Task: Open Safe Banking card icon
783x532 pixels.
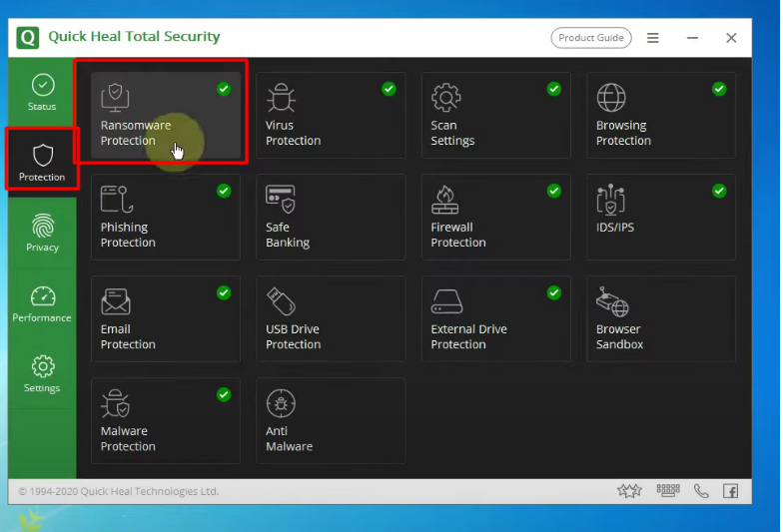Action: point(281,200)
